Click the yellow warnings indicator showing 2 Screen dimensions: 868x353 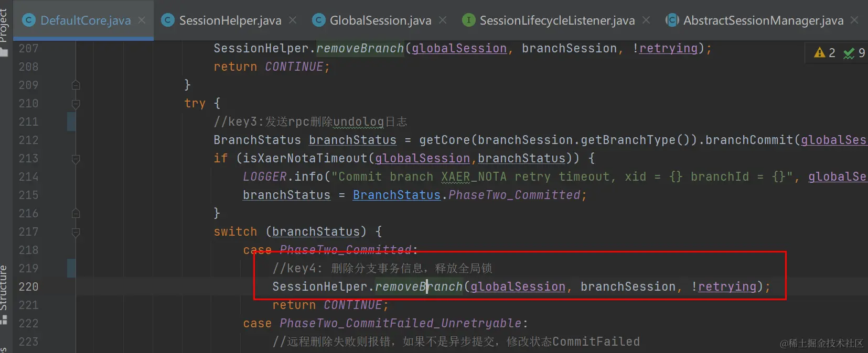pos(824,53)
